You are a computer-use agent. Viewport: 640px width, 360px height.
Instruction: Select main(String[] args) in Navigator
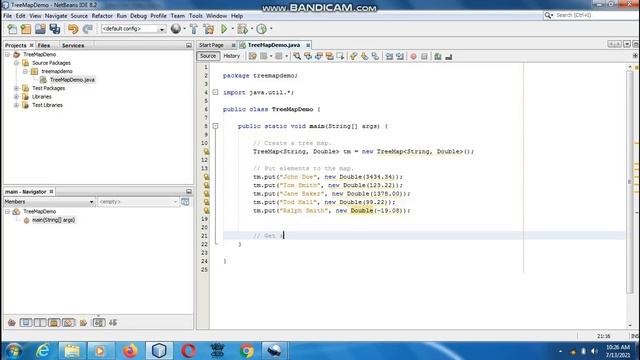tap(53, 220)
